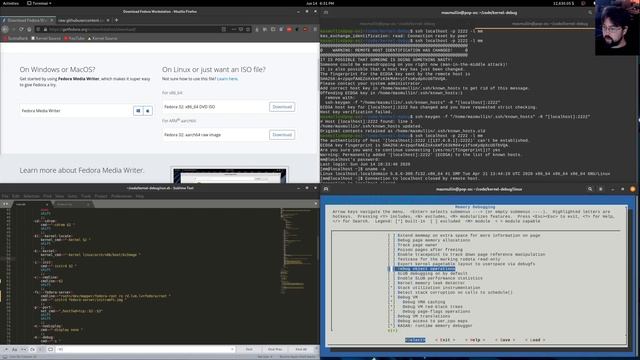Click Help button in menuconfig

click(475, 340)
